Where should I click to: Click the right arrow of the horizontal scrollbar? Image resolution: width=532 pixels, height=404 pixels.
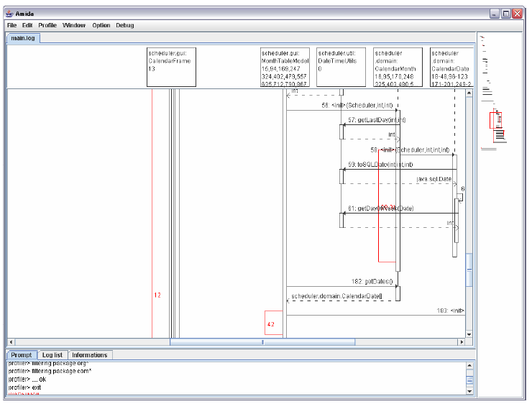click(x=462, y=342)
